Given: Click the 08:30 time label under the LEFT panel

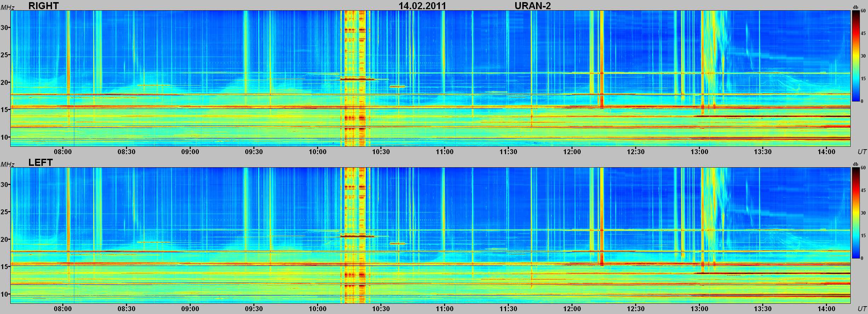Looking at the screenshot, I should 127,309.
